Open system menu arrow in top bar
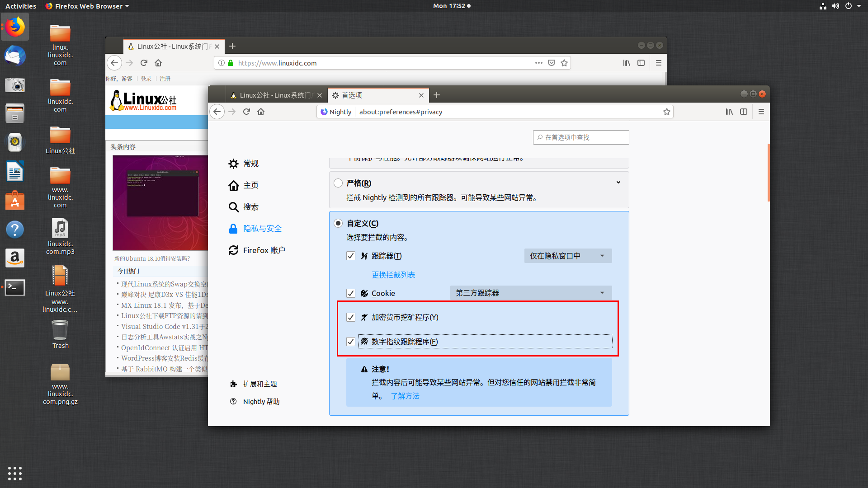The width and height of the screenshot is (868, 488). [859, 6]
